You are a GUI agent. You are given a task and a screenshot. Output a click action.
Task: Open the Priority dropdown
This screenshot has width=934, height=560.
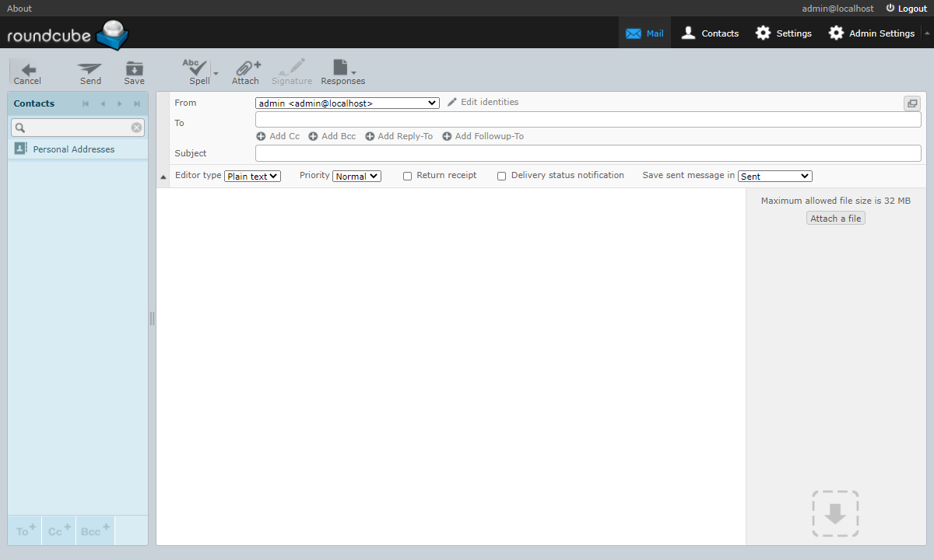point(356,177)
